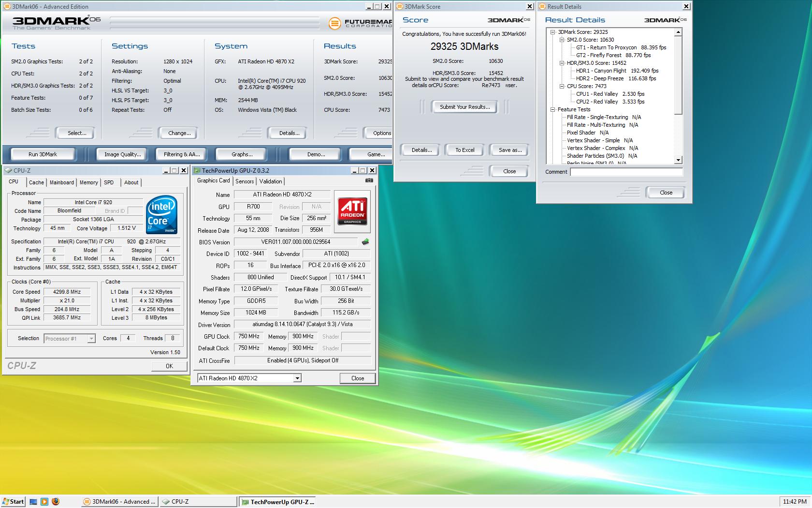
Task: Switch to the About tab in CPU-Z
Action: [131, 182]
